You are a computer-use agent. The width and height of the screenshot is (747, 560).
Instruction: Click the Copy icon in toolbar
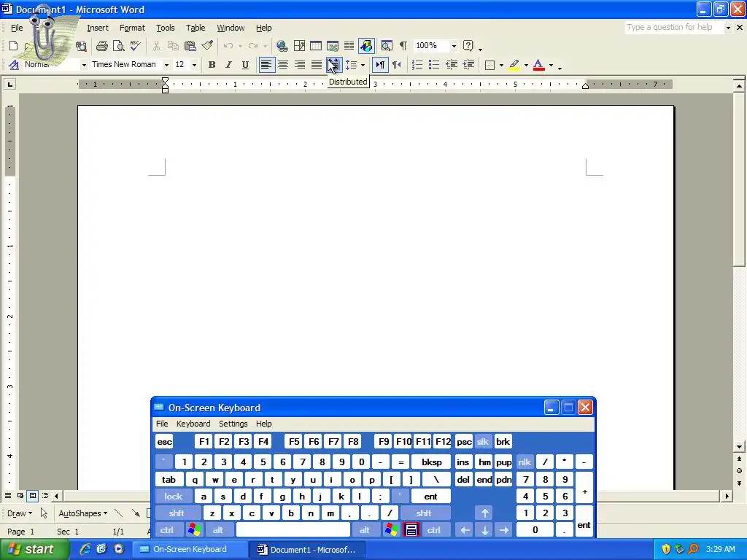point(173,46)
